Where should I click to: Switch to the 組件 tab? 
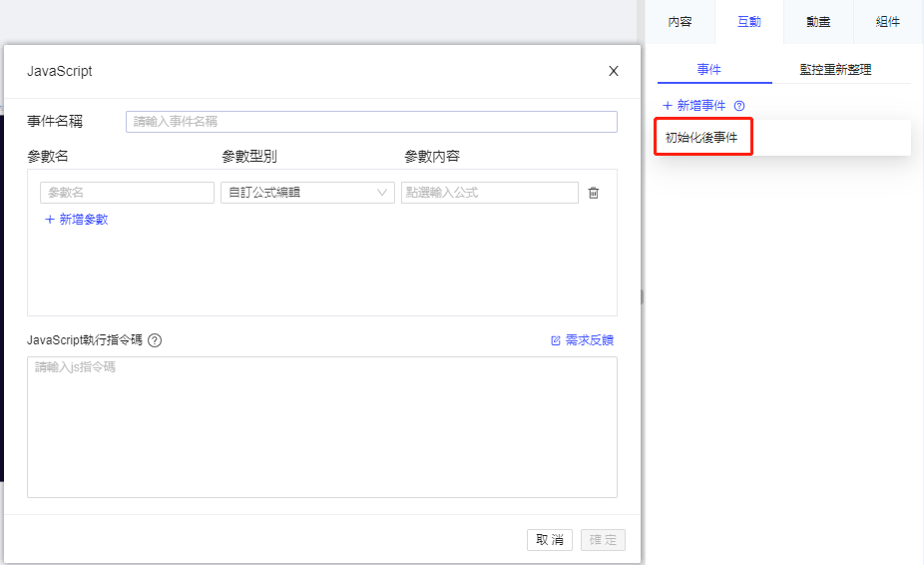pyautogui.click(x=887, y=22)
